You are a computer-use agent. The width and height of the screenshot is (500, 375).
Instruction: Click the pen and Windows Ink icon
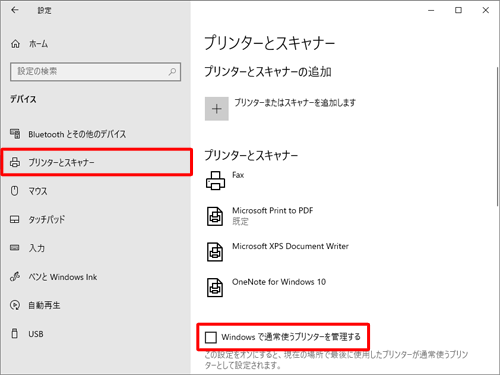point(15,276)
